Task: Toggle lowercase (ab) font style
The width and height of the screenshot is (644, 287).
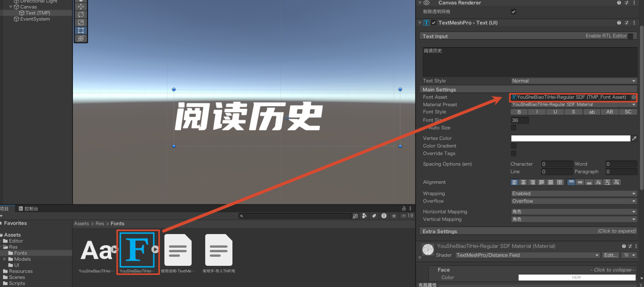Action: (x=592, y=112)
